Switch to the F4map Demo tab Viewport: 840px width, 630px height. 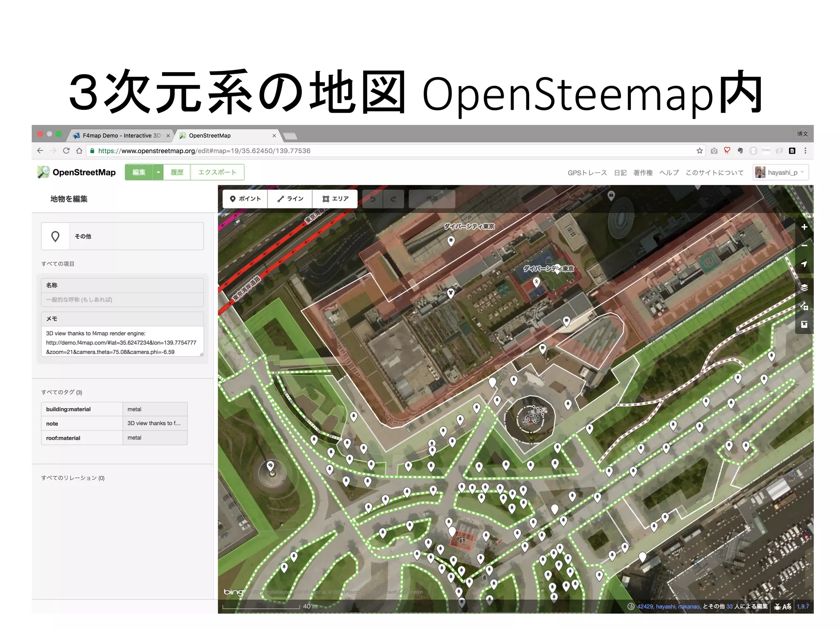coord(121,135)
